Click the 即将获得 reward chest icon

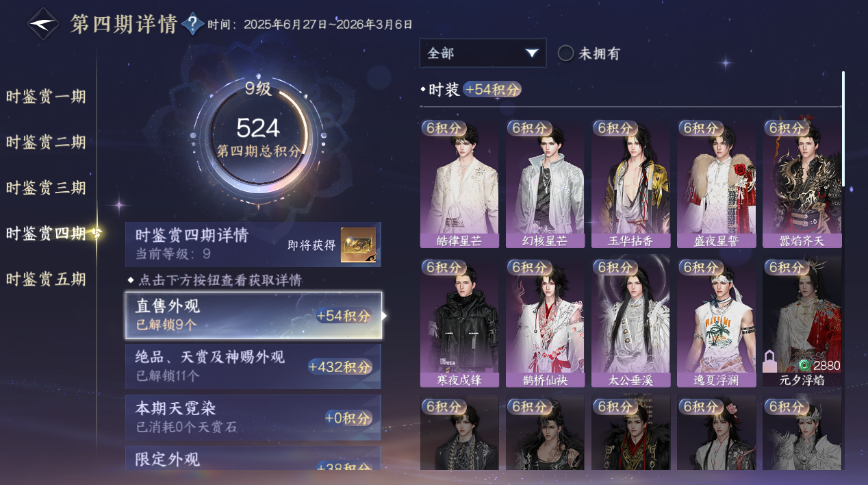358,245
